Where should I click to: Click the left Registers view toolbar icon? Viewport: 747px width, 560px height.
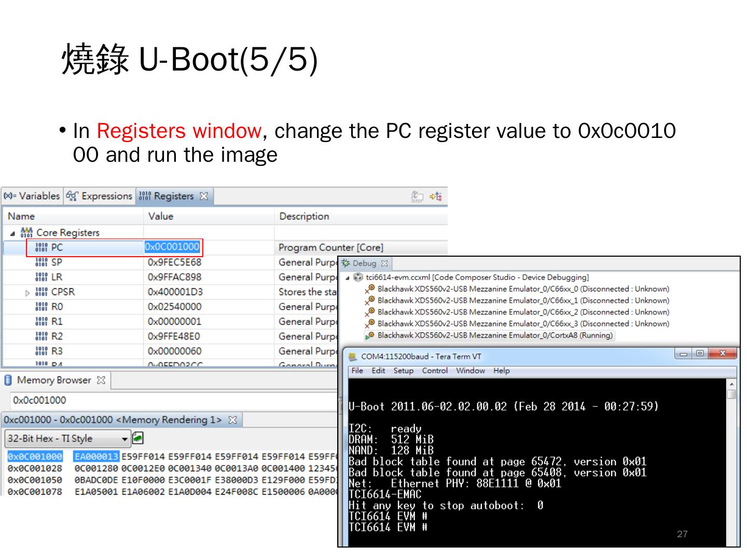tap(417, 197)
